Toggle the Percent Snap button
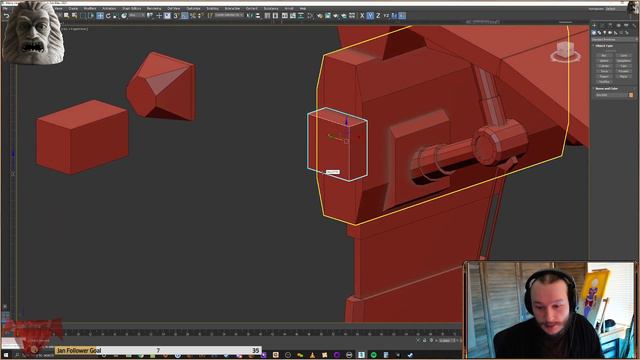Screen dimensions: 640x360 point(192,16)
